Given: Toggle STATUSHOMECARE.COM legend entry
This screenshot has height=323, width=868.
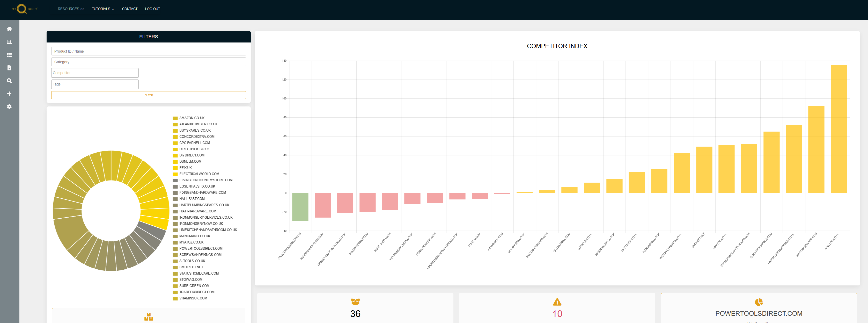Looking at the screenshot, I should click(x=196, y=274).
